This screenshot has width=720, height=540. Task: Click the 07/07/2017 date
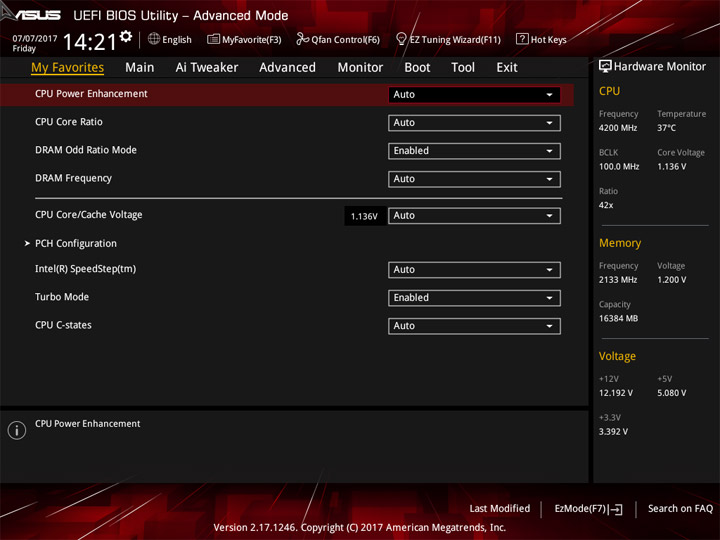point(35,39)
